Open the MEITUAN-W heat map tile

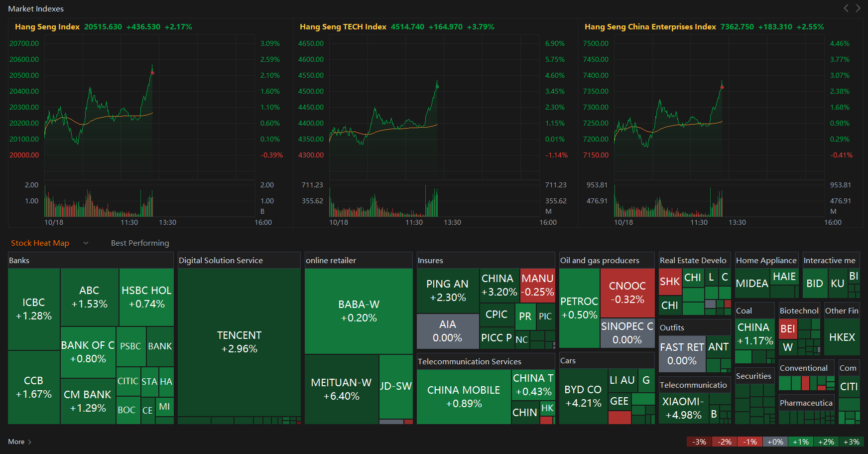(x=342, y=389)
